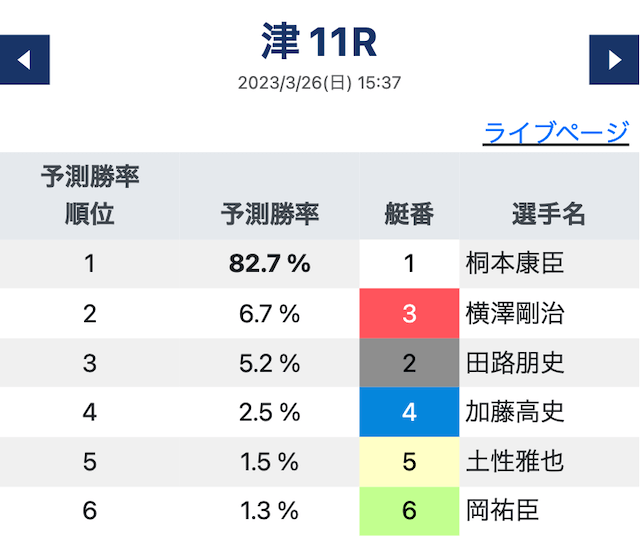Viewport: 640px width, 536px height.
Task: Select the white boat number 1 cell
Action: 409,264
